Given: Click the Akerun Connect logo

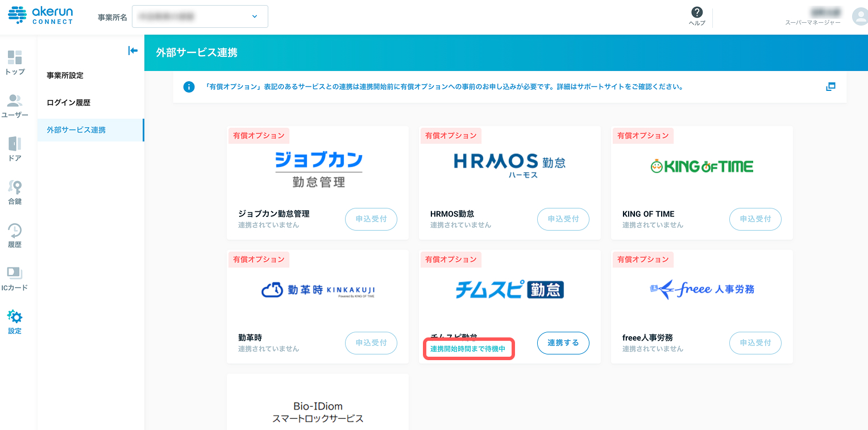Looking at the screenshot, I should coord(41,15).
